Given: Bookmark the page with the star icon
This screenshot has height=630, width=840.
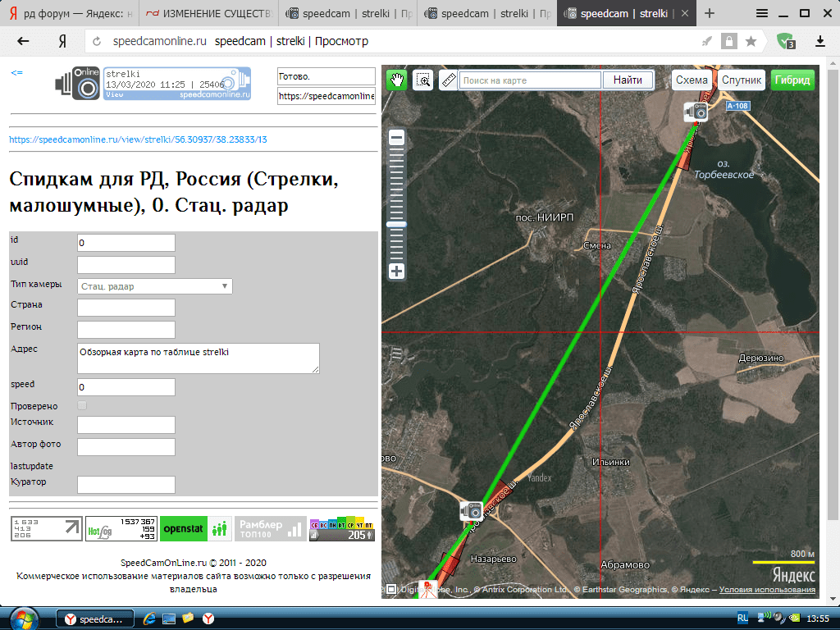Looking at the screenshot, I should pos(751,41).
